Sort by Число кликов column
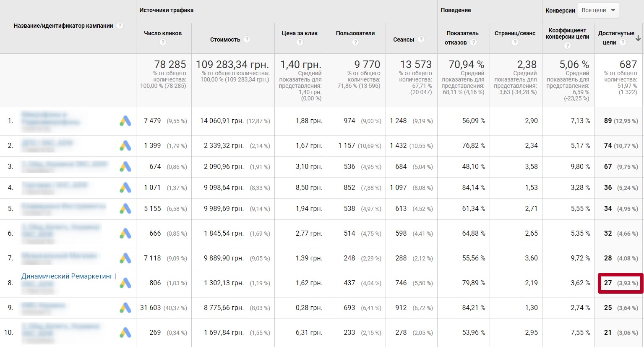 (x=163, y=33)
